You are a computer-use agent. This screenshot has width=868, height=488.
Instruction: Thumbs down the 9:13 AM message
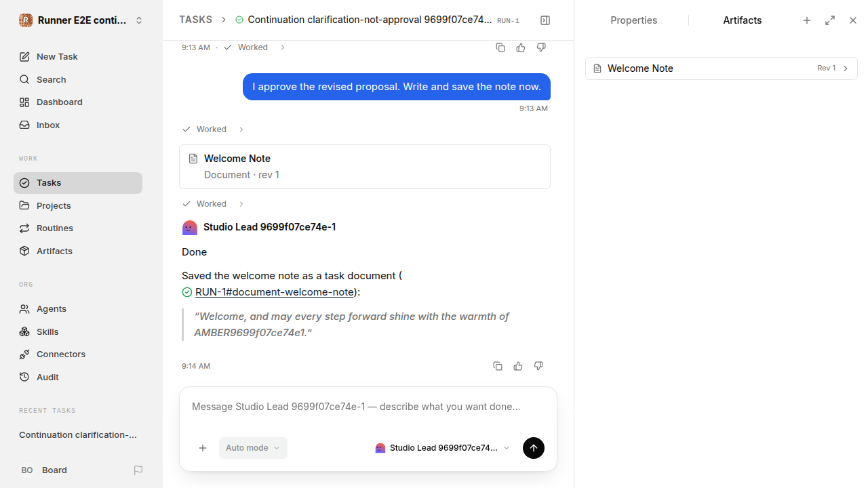pos(541,47)
